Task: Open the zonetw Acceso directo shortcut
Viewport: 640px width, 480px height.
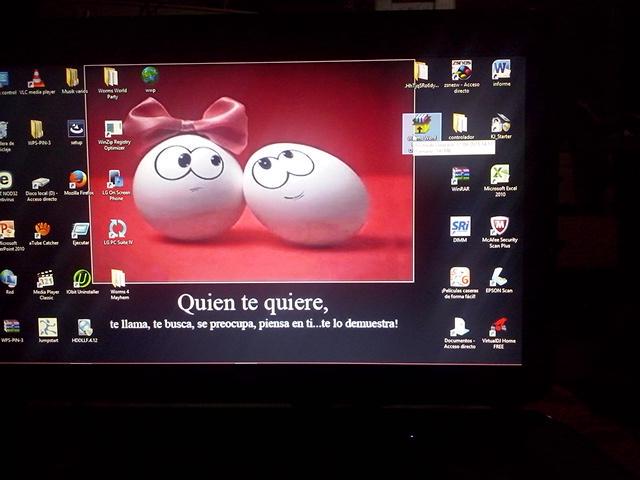Action: [x=462, y=76]
